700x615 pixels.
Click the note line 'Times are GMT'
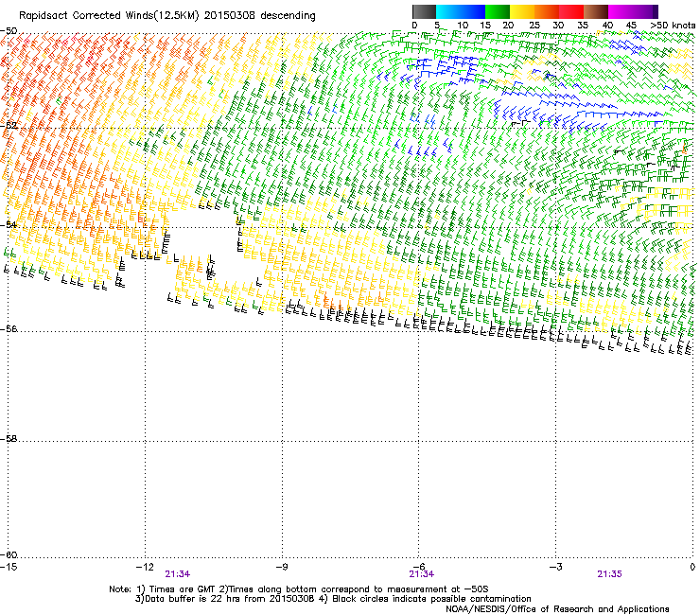click(x=183, y=589)
